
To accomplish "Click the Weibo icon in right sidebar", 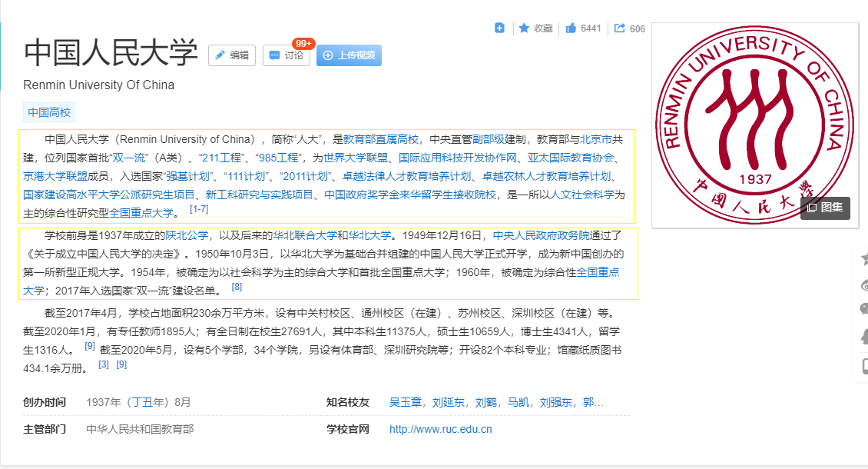I will pyautogui.click(x=864, y=285).
